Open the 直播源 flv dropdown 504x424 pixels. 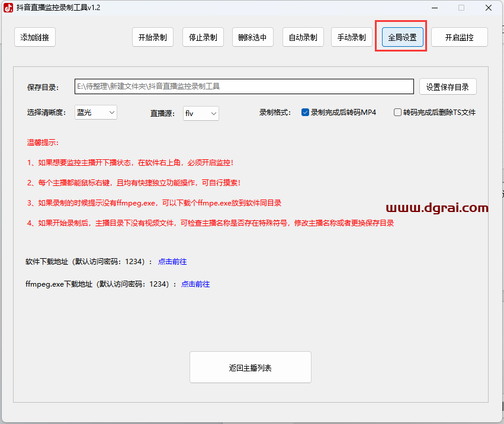point(201,114)
